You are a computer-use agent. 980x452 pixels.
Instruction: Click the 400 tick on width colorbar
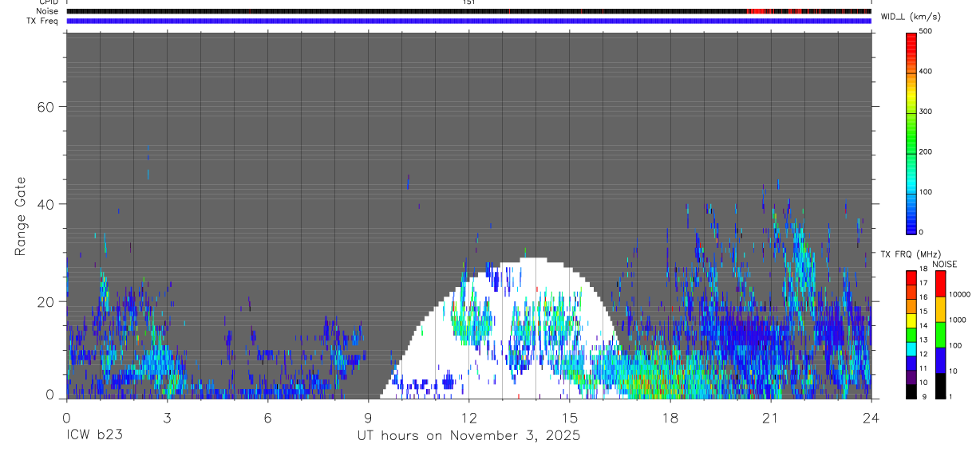(927, 71)
